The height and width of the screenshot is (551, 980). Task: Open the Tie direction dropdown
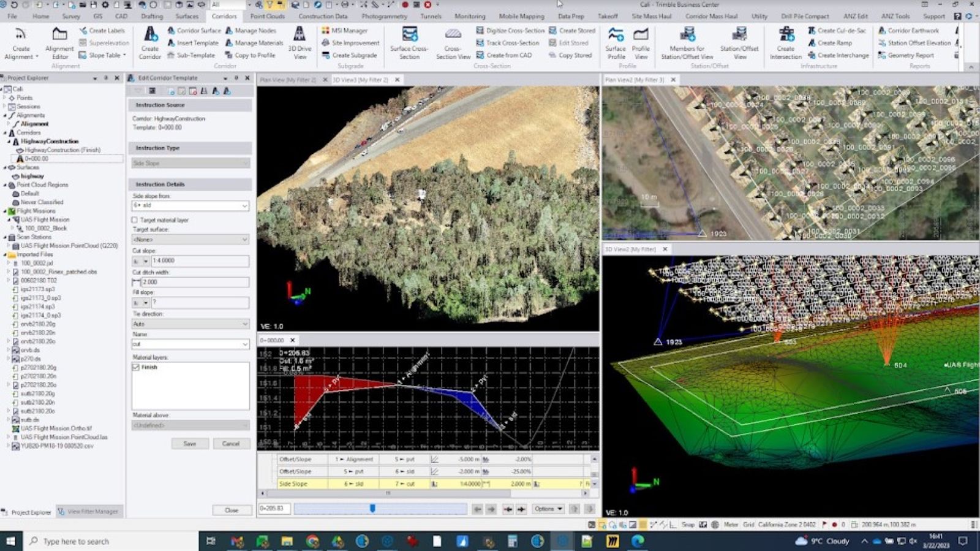click(x=244, y=324)
